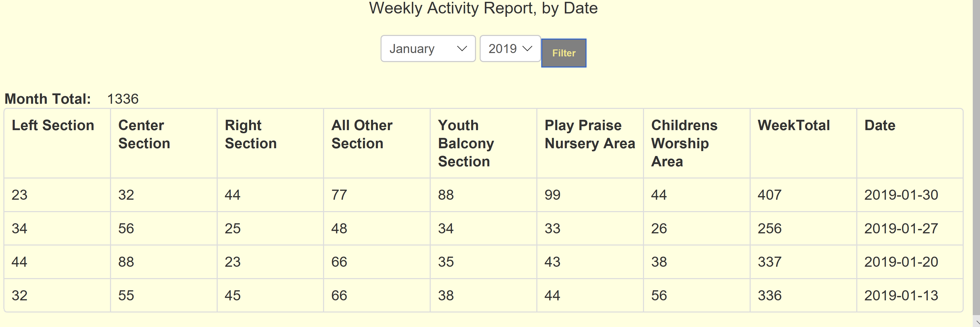This screenshot has height=327, width=980.
Task: Click the 2019-01-13 date cell
Action: coord(901,295)
